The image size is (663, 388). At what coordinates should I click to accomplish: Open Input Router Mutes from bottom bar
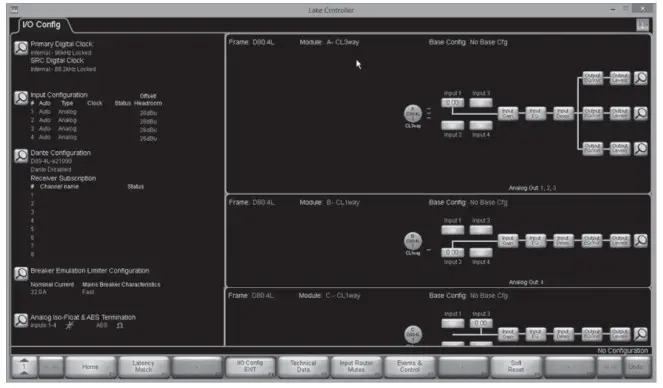pos(356,366)
